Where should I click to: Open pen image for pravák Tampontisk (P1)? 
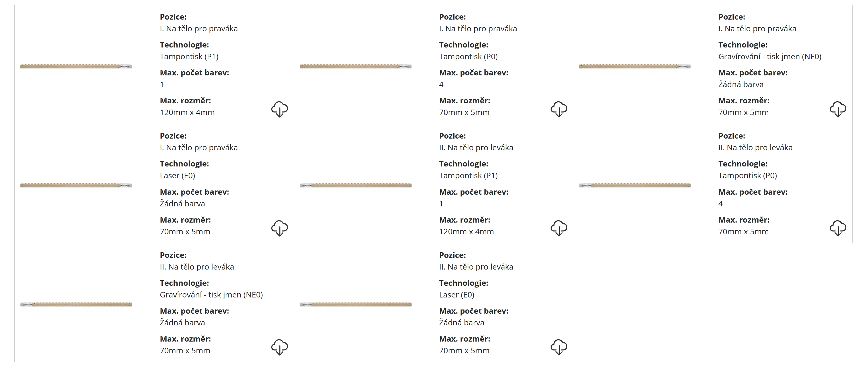coord(76,67)
